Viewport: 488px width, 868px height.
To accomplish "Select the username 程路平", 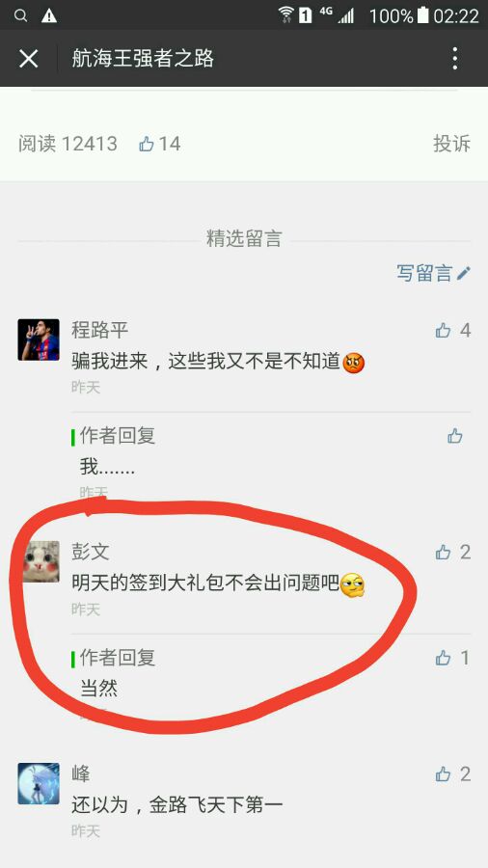I will pos(99,330).
